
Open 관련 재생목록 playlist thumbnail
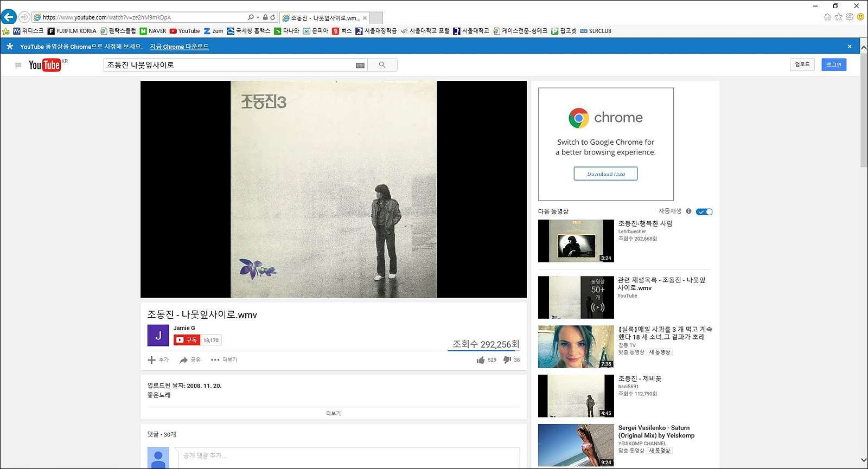(576, 297)
